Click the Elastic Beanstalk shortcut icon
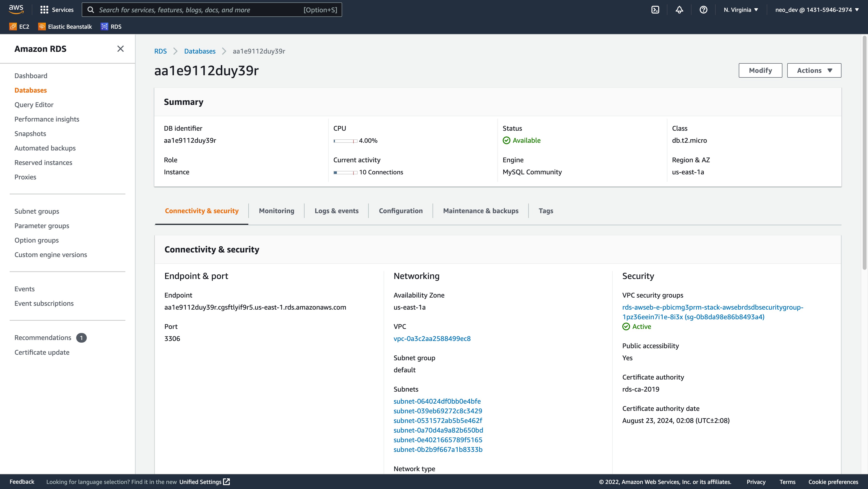868x489 pixels. 42,27
